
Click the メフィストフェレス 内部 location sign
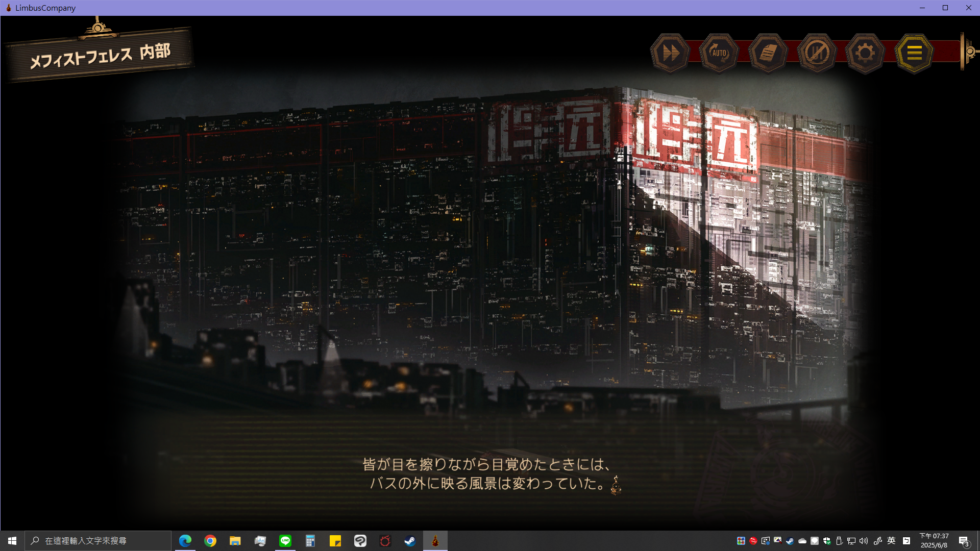99,56
